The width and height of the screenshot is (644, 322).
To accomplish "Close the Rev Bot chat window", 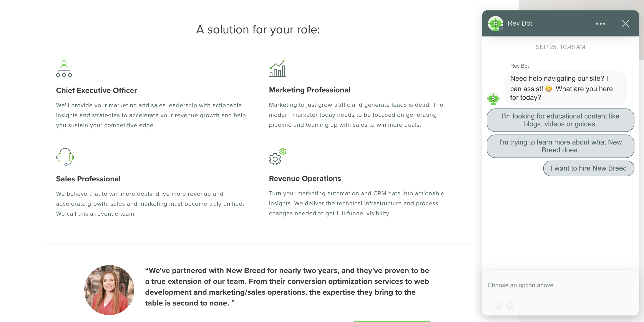I will point(625,24).
